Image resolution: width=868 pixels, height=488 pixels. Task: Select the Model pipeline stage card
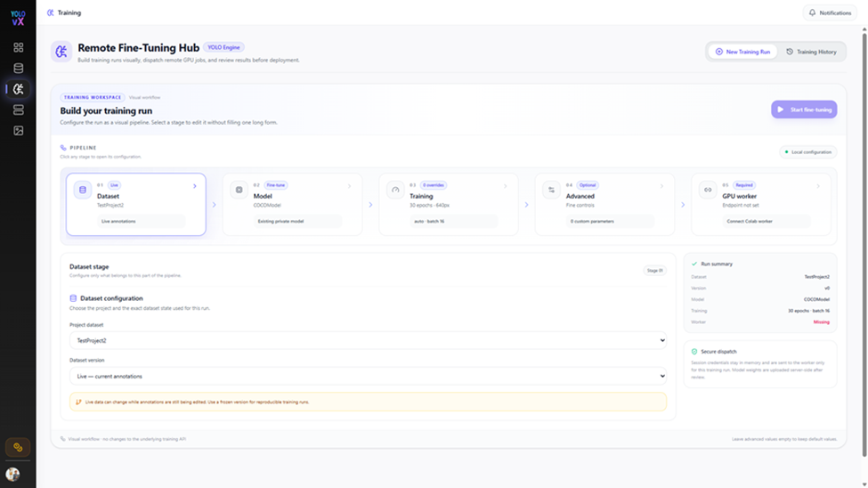292,205
